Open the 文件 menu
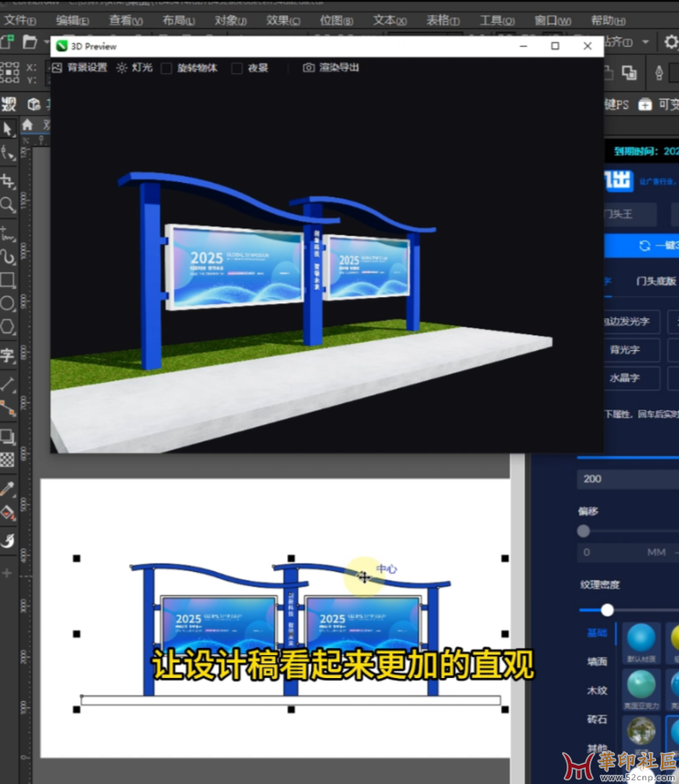The height and width of the screenshot is (784, 679). click(x=20, y=20)
